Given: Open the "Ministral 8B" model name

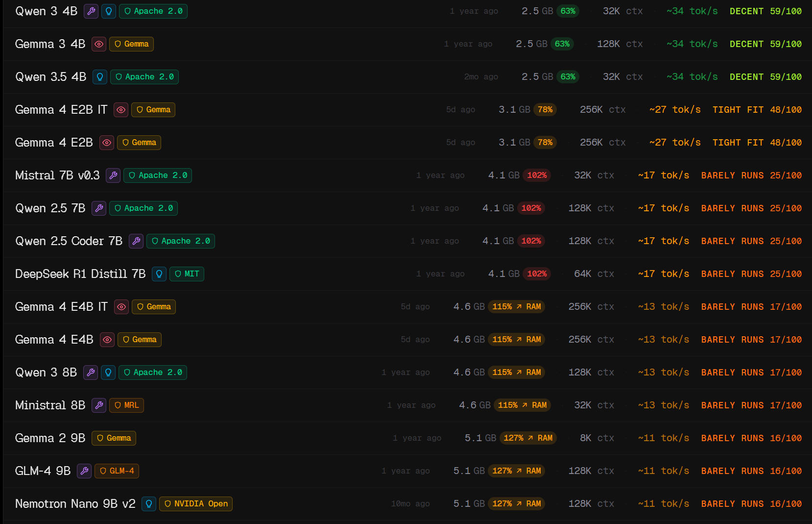Looking at the screenshot, I should pyautogui.click(x=50, y=405).
